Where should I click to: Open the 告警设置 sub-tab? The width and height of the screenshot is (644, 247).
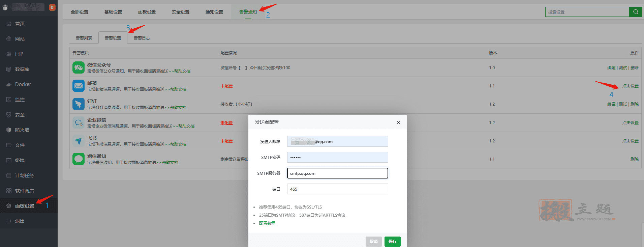pos(113,38)
